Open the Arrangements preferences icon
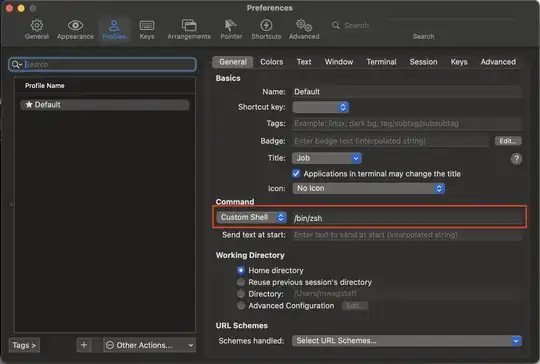Viewport: 540px width, 364px height. tap(189, 25)
